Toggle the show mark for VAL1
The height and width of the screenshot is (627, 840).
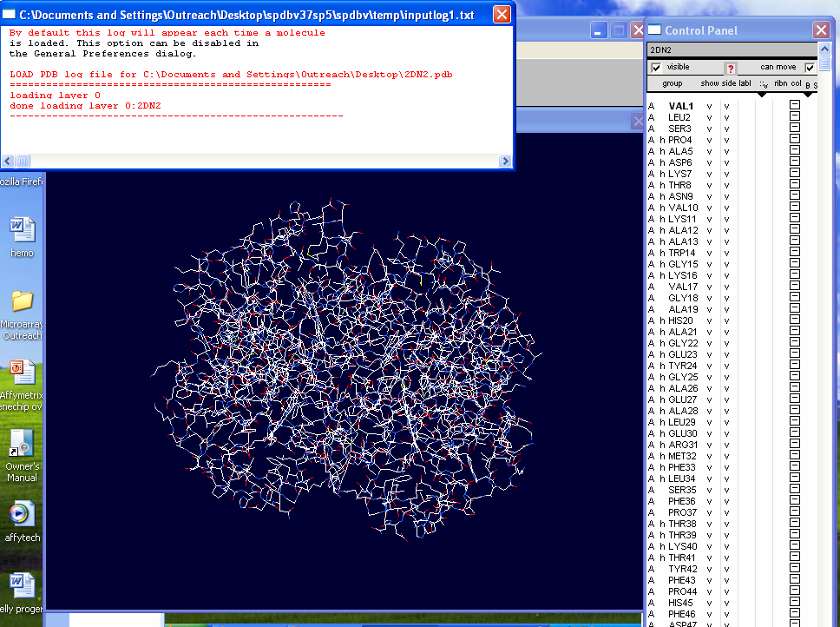coord(710,106)
